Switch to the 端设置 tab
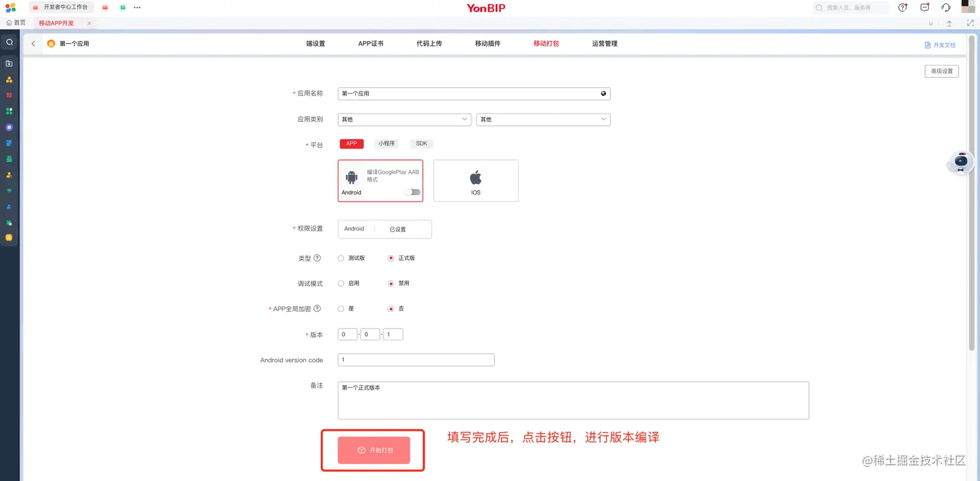The image size is (980, 481). [316, 43]
